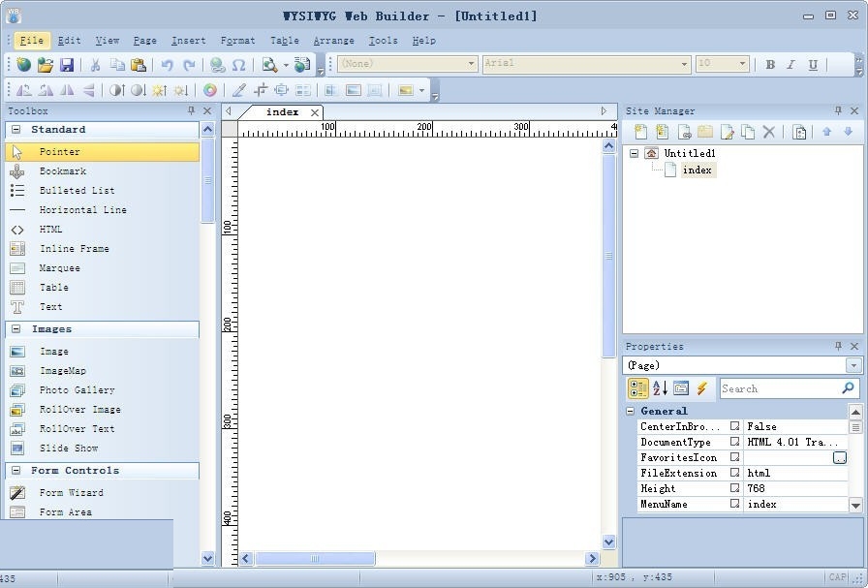868x588 pixels.
Task: Click the Flip Horizontal icon
Action: 67,90
